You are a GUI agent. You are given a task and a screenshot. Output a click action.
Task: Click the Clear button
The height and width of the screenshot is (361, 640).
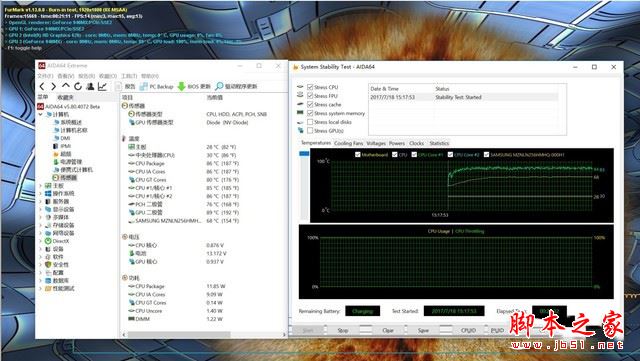[388, 330]
